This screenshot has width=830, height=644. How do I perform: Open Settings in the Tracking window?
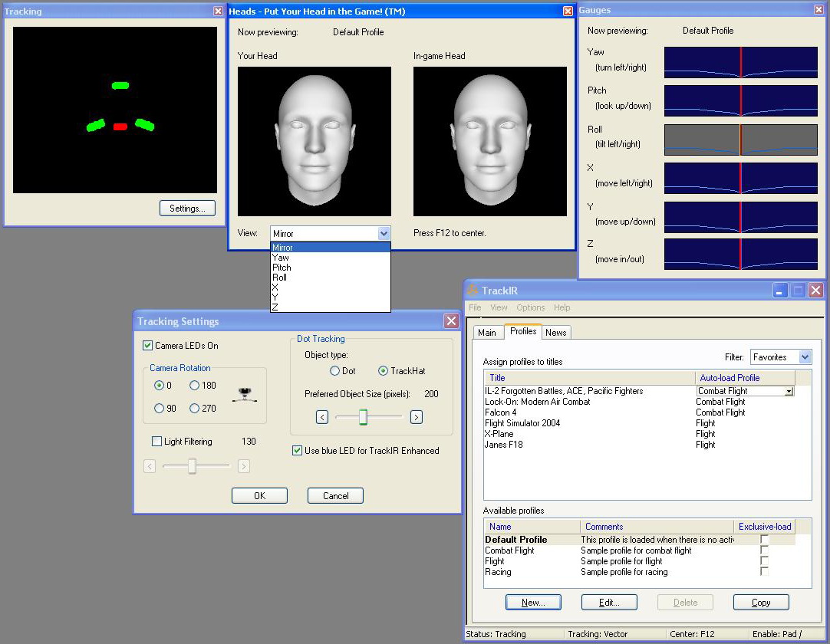(x=187, y=208)
